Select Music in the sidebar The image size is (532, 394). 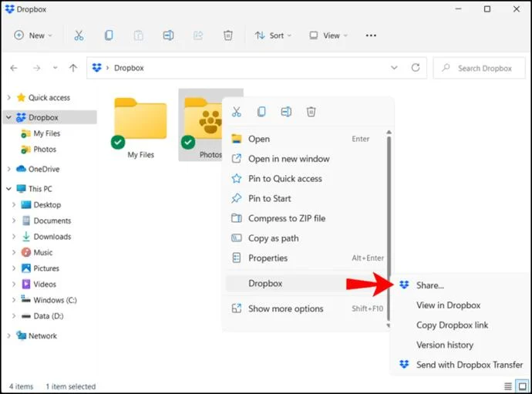point(42,252)
